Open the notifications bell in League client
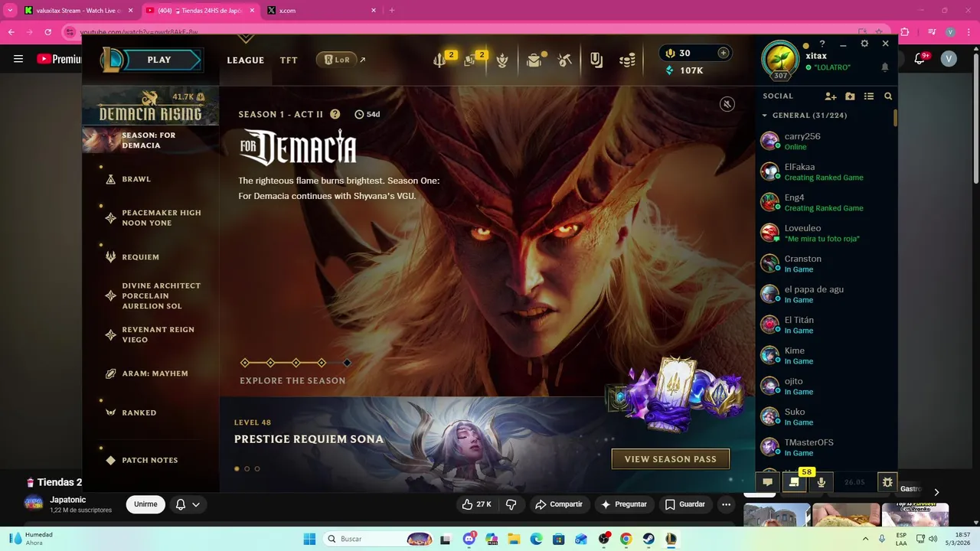The width and height of the screenshot is (980, 551). point(885,67)
